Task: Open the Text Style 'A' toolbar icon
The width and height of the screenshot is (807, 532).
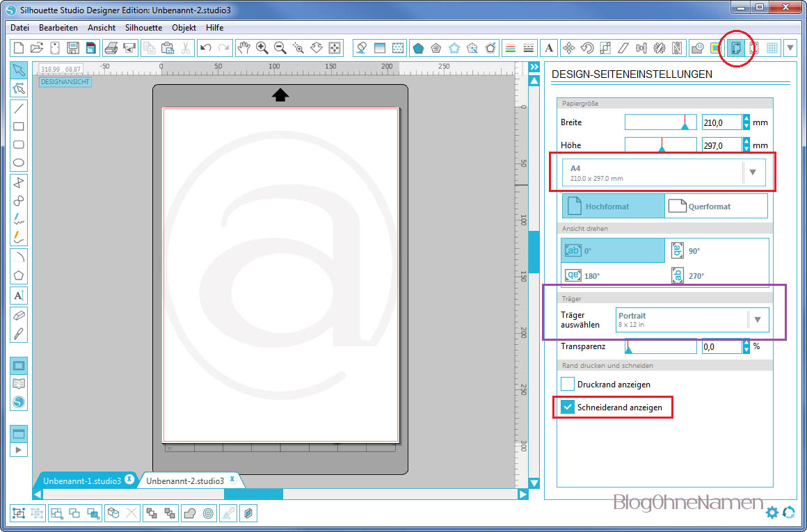Action: [549, 48]
